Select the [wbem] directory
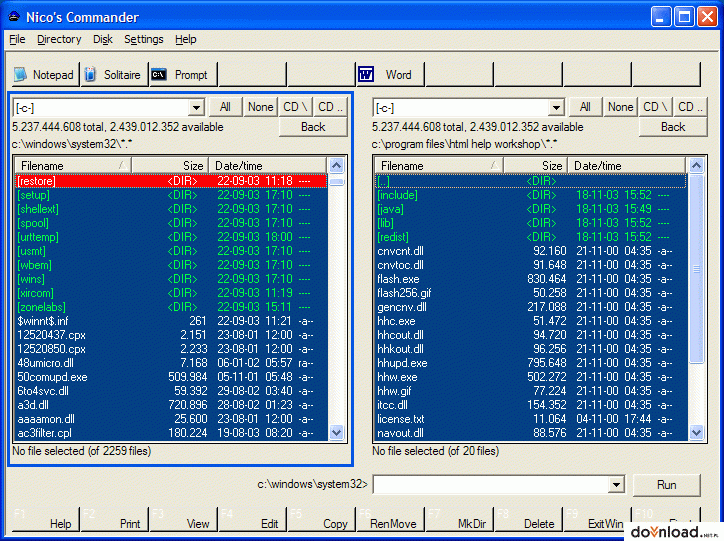The image size is (724, 541). click(171, 265)
